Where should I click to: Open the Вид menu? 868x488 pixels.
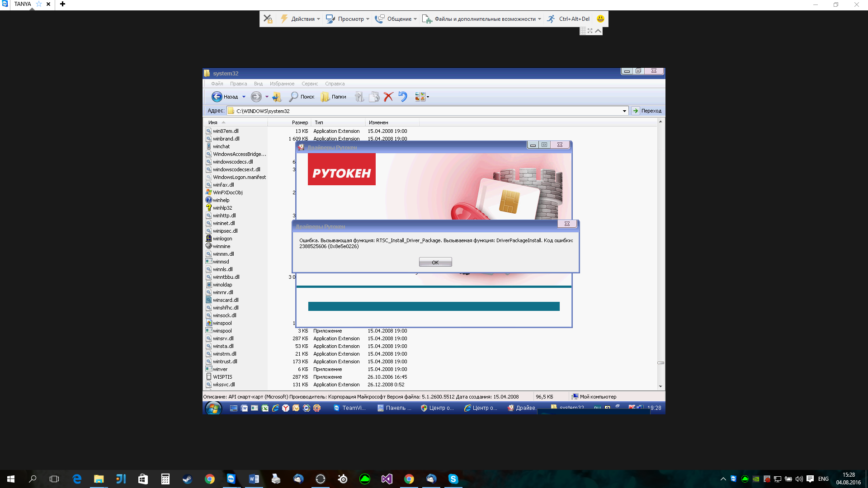258,84
